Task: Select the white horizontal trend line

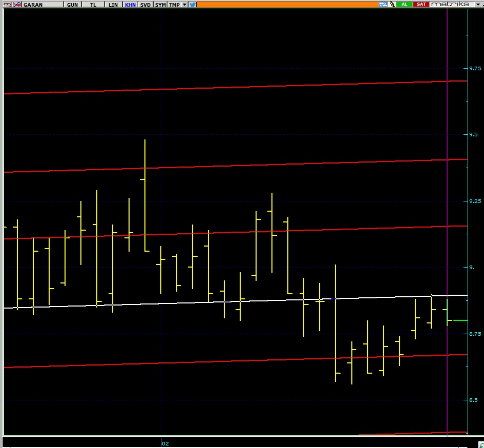Action: (x=236, y=301)
